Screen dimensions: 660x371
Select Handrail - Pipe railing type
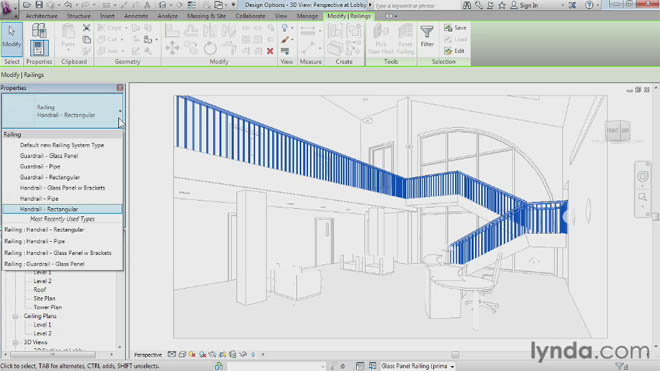(39, 199)
